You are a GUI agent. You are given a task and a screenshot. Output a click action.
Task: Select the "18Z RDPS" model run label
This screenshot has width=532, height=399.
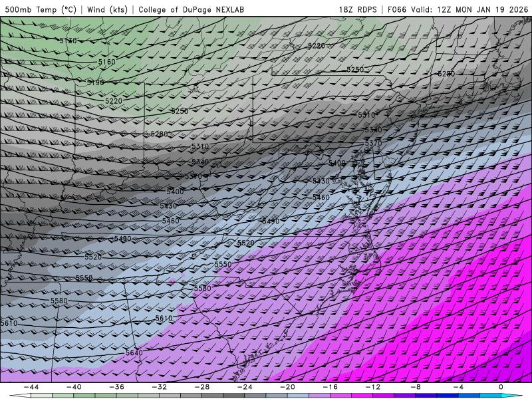[358, 9]
